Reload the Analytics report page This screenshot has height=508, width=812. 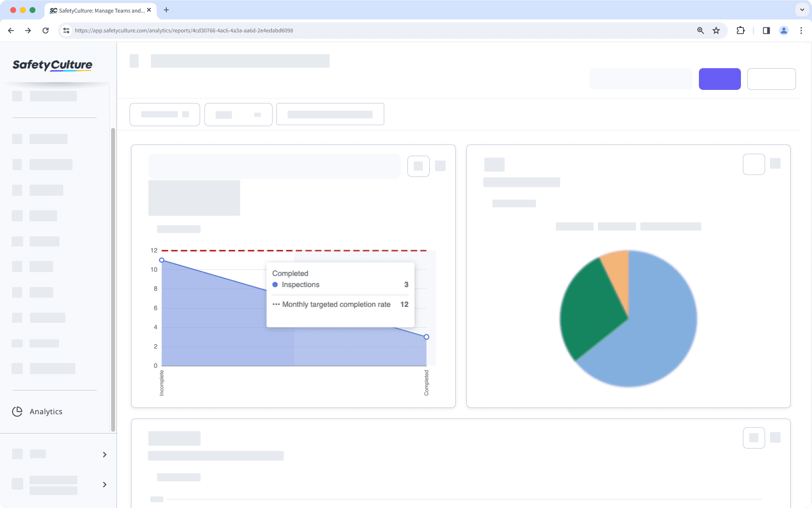point(45,30)
